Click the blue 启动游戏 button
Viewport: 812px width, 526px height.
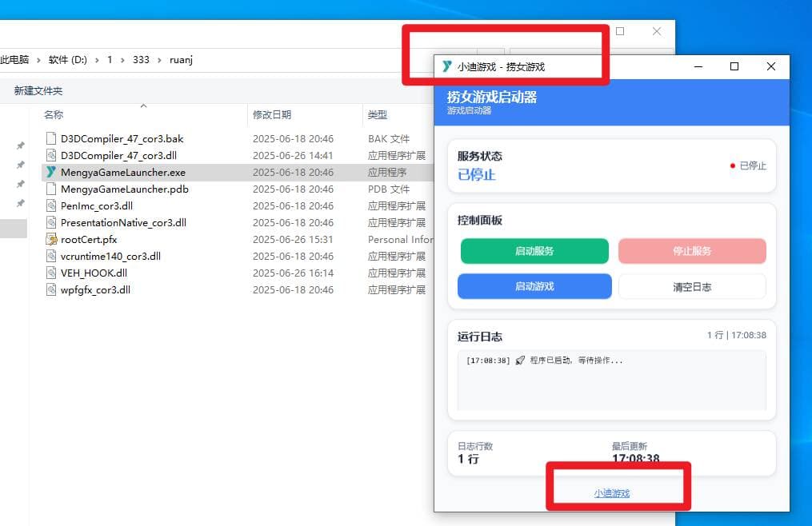tap(534, 286)
